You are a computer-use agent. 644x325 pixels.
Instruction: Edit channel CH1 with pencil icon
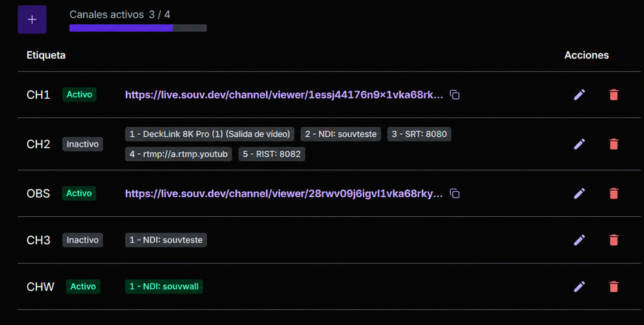pyautogui.click(x=579, y=94)
